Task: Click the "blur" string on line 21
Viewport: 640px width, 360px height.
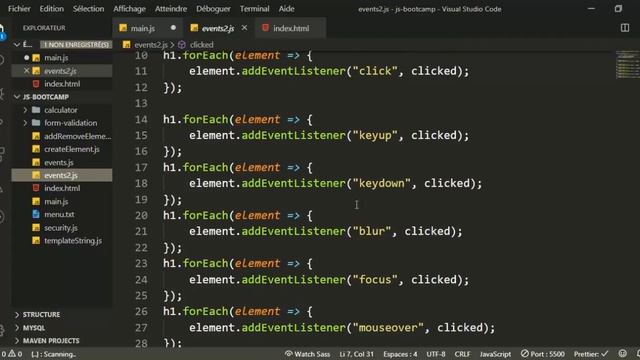Action: click(372, 231)
